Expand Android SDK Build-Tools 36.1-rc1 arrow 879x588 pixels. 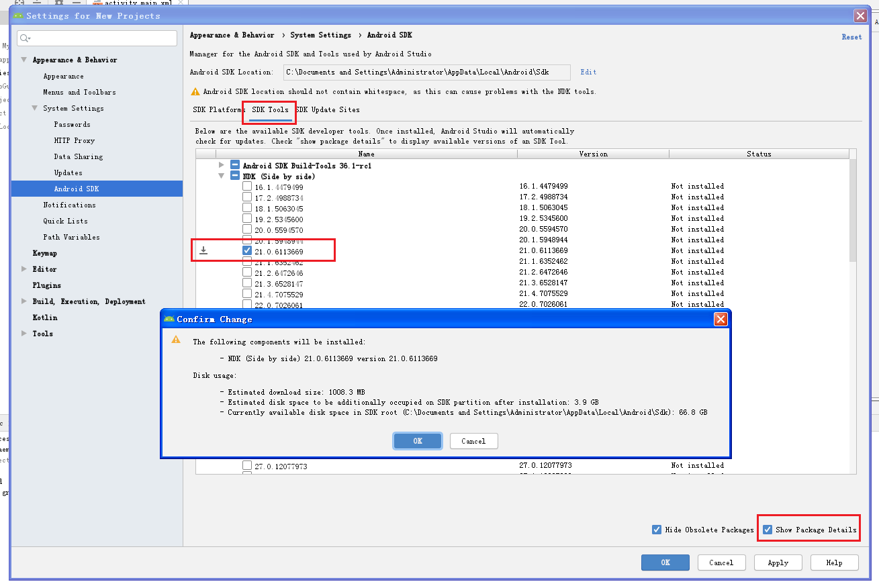point(222,165)
